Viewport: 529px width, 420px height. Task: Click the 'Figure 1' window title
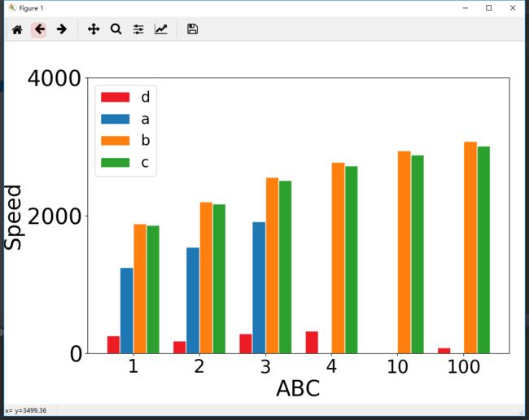[31, 8]
